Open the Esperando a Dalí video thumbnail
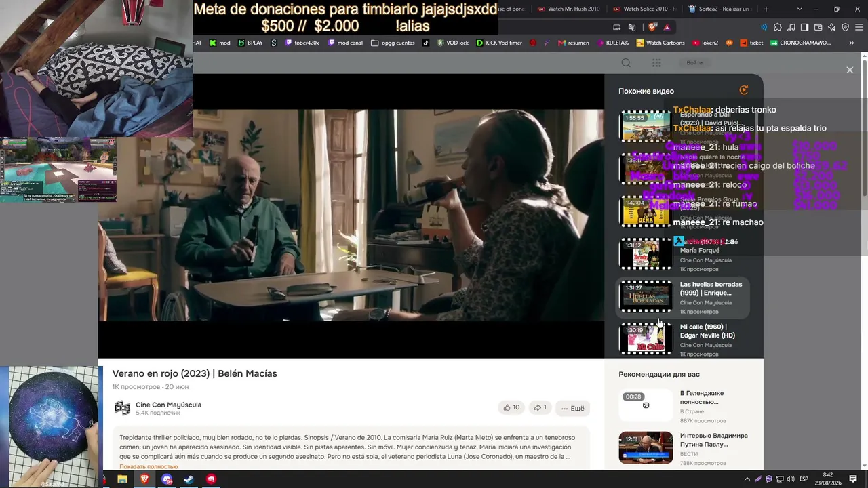This screenshot has width=868, height=488. [646, 127]
